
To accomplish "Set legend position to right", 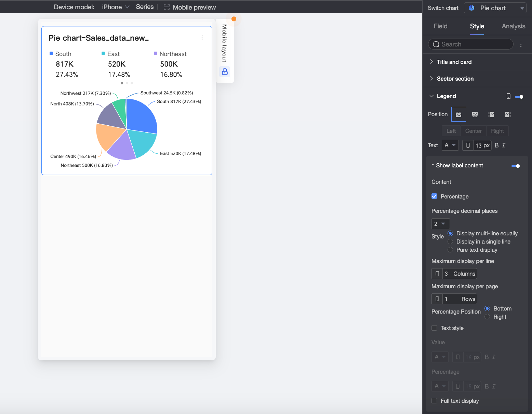I will click(x=508, y=114).
